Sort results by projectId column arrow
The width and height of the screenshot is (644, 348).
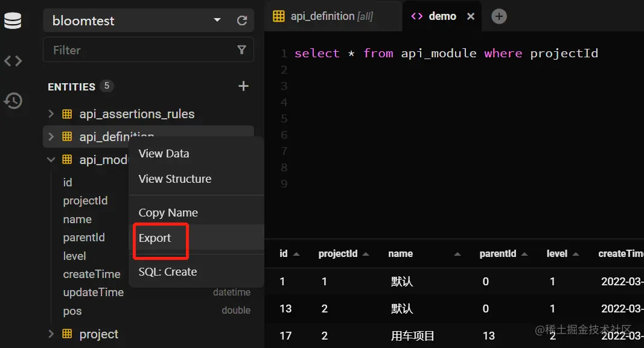click(366, 254)
